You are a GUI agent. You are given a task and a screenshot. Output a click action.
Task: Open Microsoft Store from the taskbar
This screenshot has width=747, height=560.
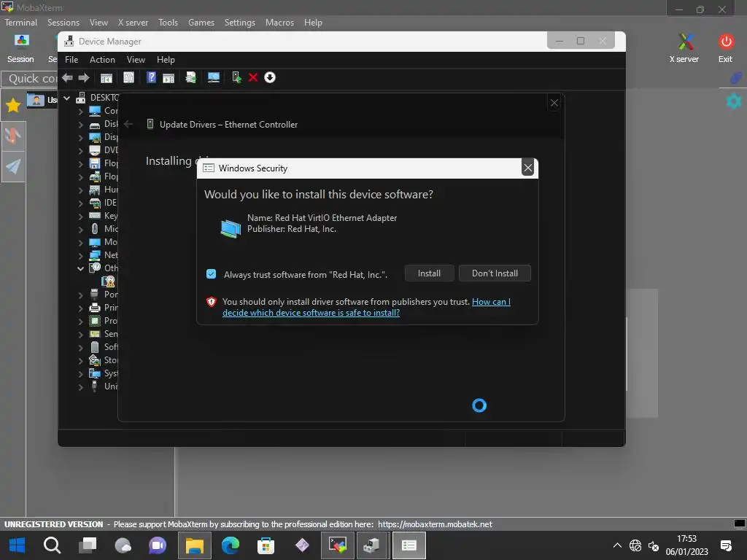coord(266,545)
